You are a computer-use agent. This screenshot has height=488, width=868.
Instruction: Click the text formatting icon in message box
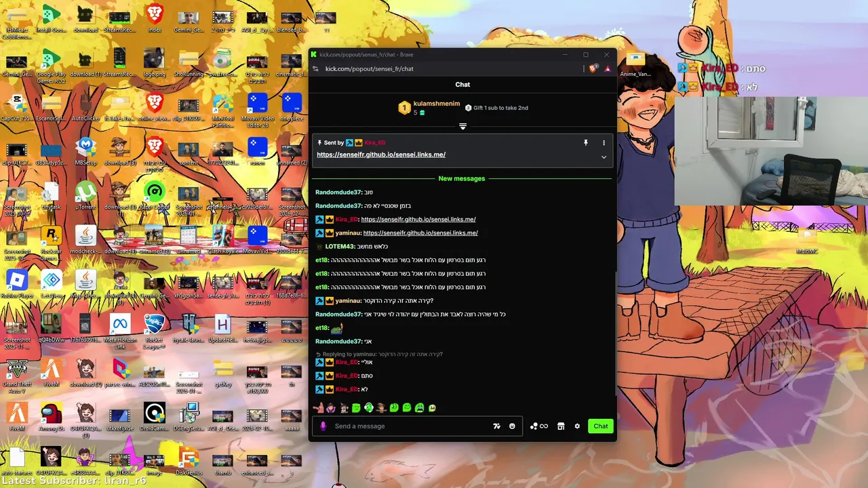tap(496, 426)
